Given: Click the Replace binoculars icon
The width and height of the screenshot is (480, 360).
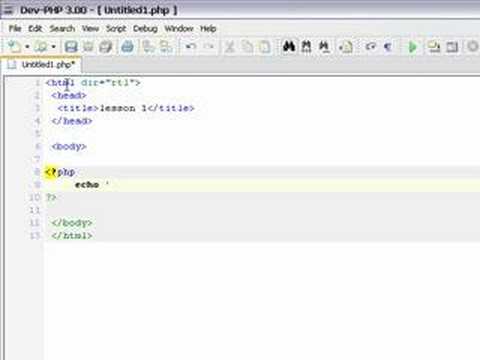Looking at the screenshot, I should point(324,46).
